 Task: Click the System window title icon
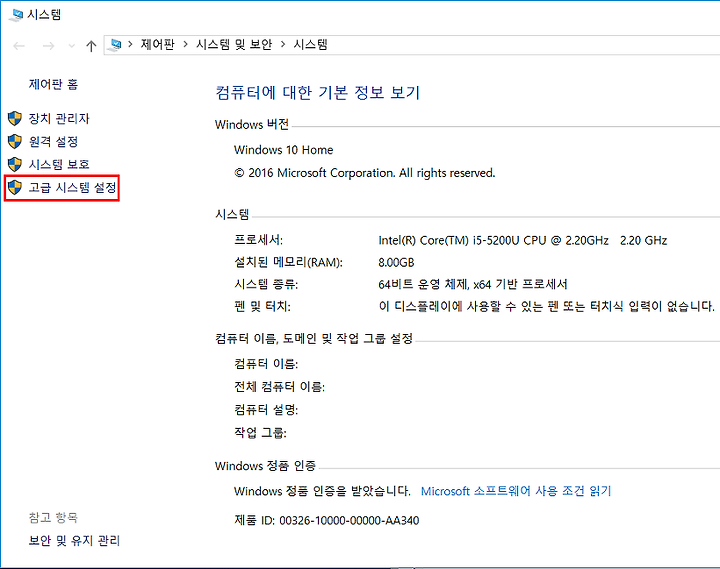(16, 15)
